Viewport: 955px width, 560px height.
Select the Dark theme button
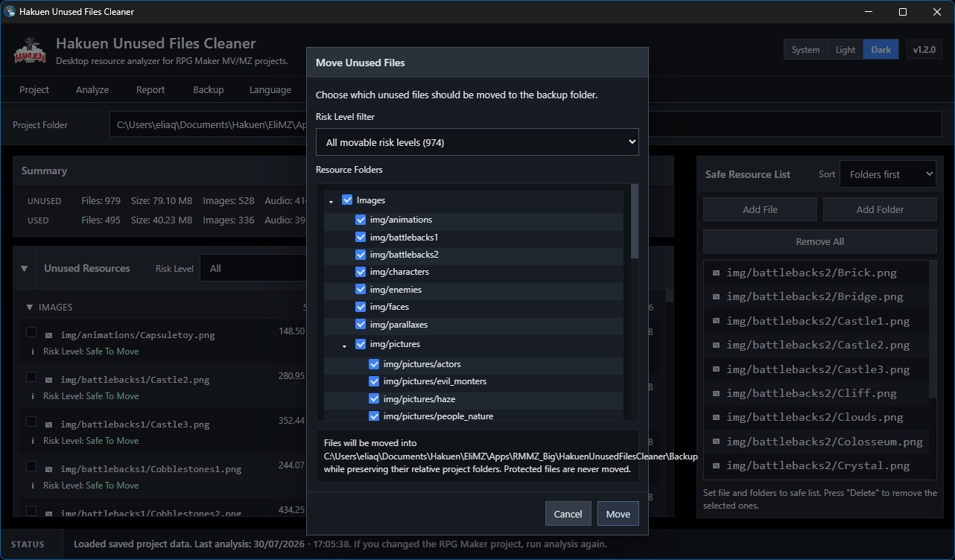click(x=881, y=50)
